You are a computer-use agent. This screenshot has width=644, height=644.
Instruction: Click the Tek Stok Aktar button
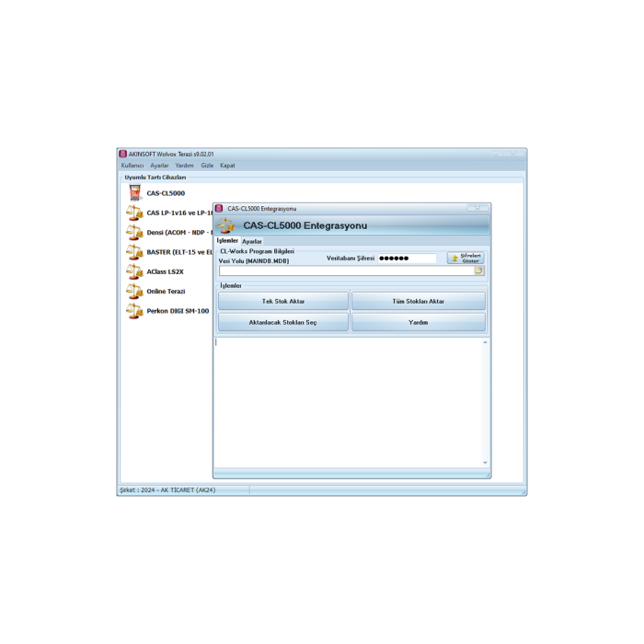283,301
